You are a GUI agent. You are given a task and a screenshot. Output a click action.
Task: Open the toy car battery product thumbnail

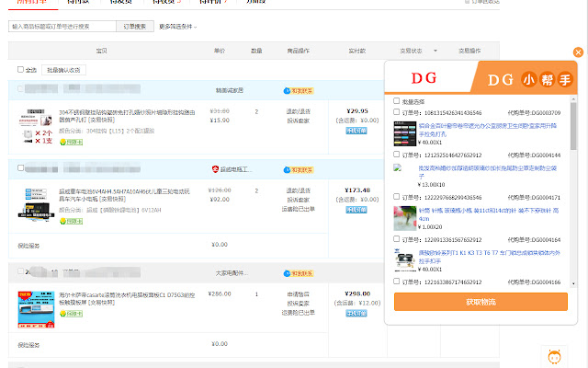click(x=36, y=204)
